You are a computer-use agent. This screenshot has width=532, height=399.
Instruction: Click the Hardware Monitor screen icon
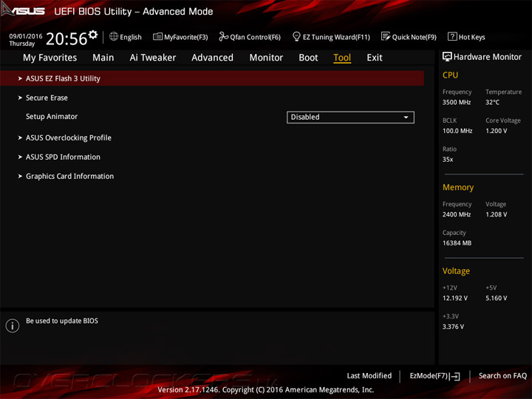(447, 57)
